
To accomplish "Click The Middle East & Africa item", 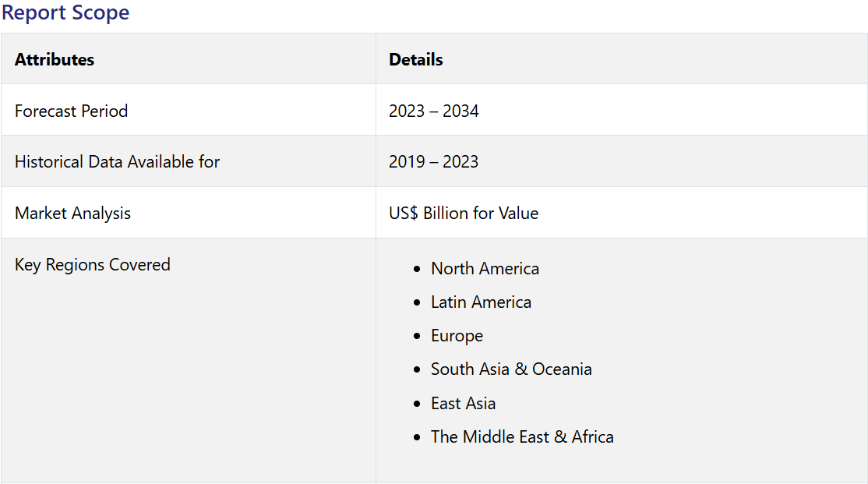I will click(522, 437).
